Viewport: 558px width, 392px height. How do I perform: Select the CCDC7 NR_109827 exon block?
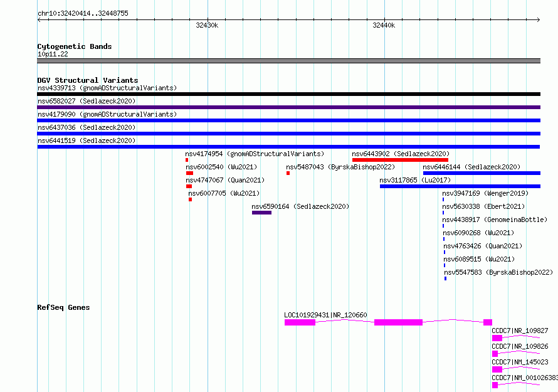pos(497,338)
